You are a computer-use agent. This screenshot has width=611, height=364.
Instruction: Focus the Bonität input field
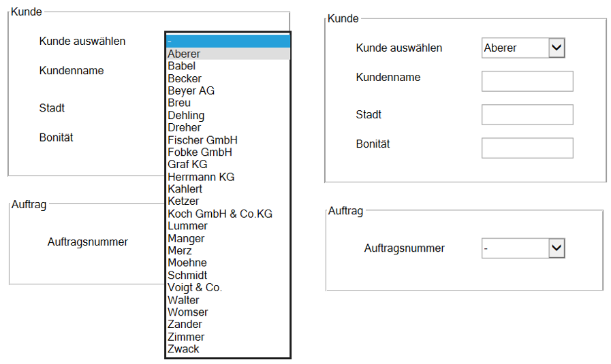527,148
